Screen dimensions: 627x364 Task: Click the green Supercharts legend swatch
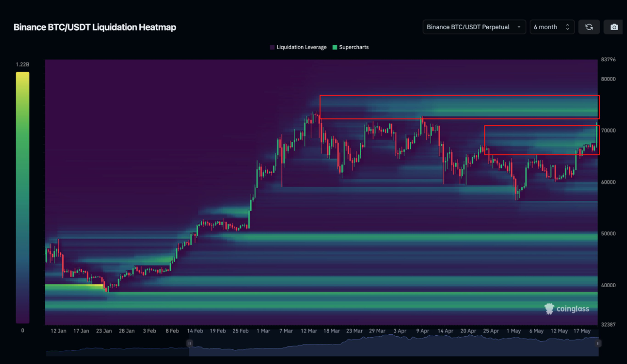(335, 47)
